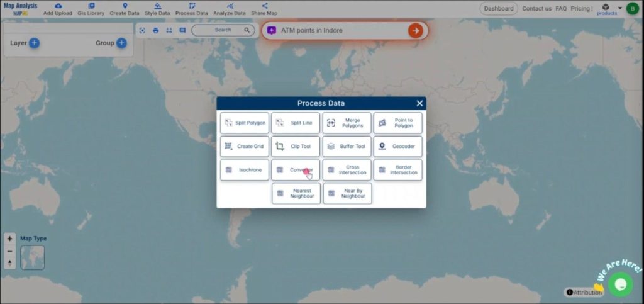Select the Split Polygon tool
This screenshot has height=304, width=644.
pos(245,123)
